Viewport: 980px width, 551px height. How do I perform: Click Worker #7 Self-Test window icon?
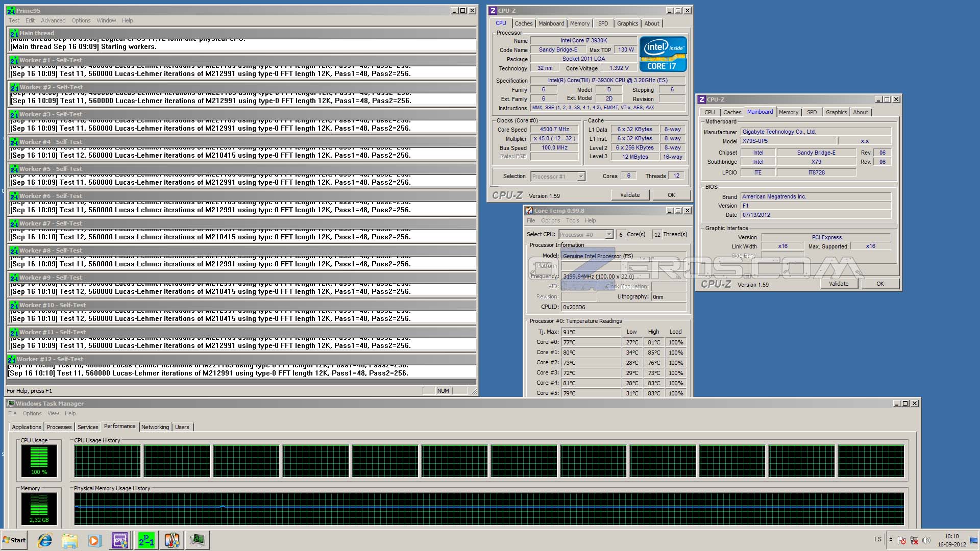(x=14, y=223)
